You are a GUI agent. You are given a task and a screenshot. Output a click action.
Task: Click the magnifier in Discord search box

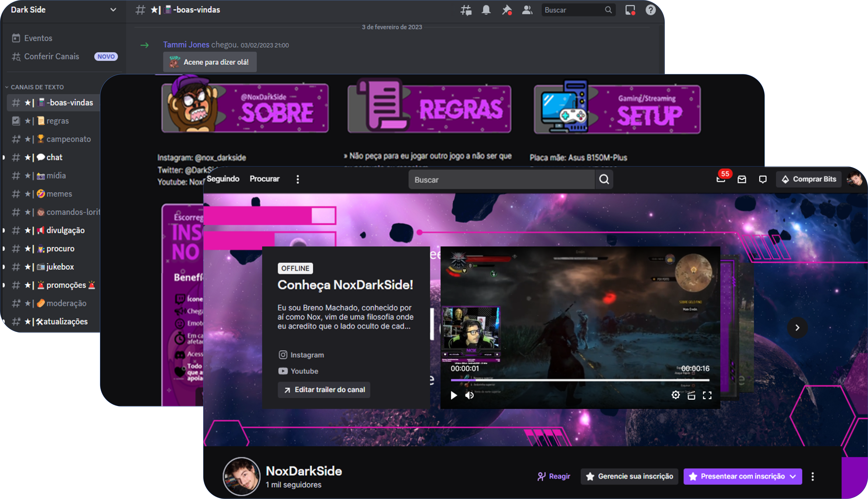(x=608, y=10)
